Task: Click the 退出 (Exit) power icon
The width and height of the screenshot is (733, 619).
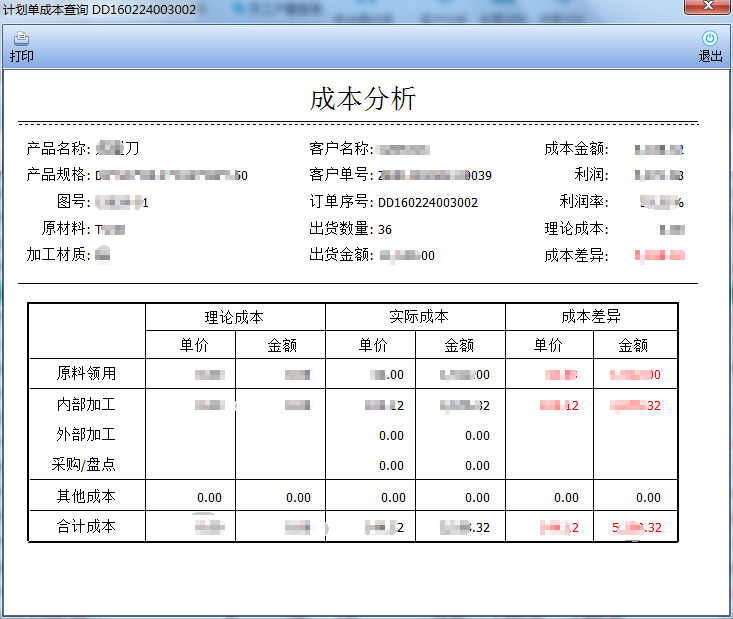Action: [x=710, y=39]
